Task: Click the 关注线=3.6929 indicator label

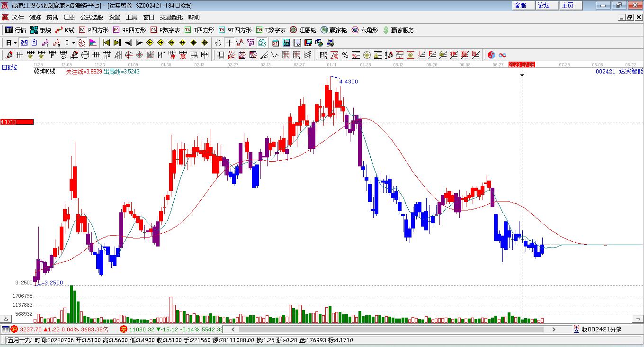Action: (x=84, y=72)
